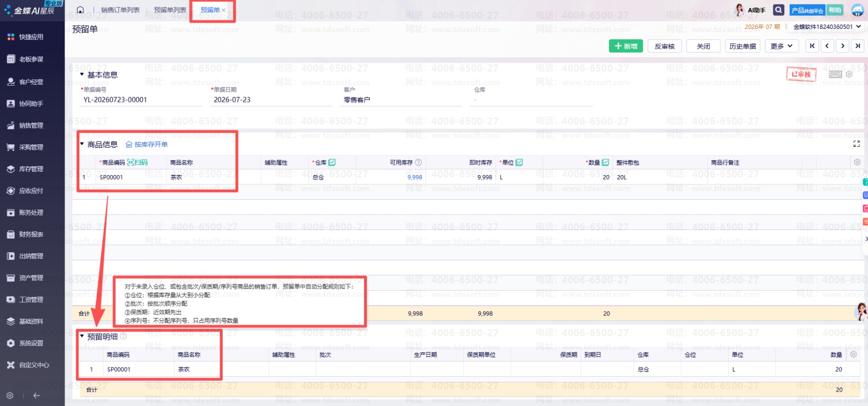Image resolution: width=868 pixels, height=406 pixels.
Task: Click the 反审核 button
Action: (665, 46)
